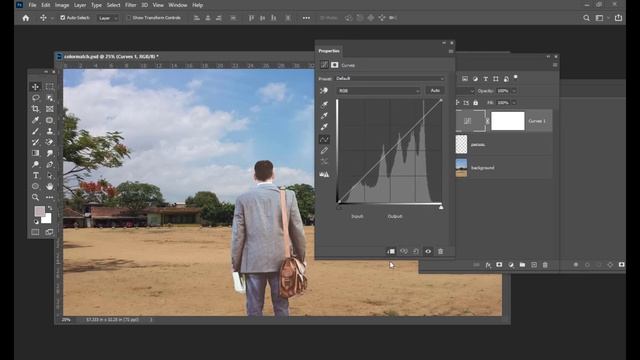Open the Opacity slider dropdown
The height and width of the screenshot is (360, 640).
(x=514, y=91)
